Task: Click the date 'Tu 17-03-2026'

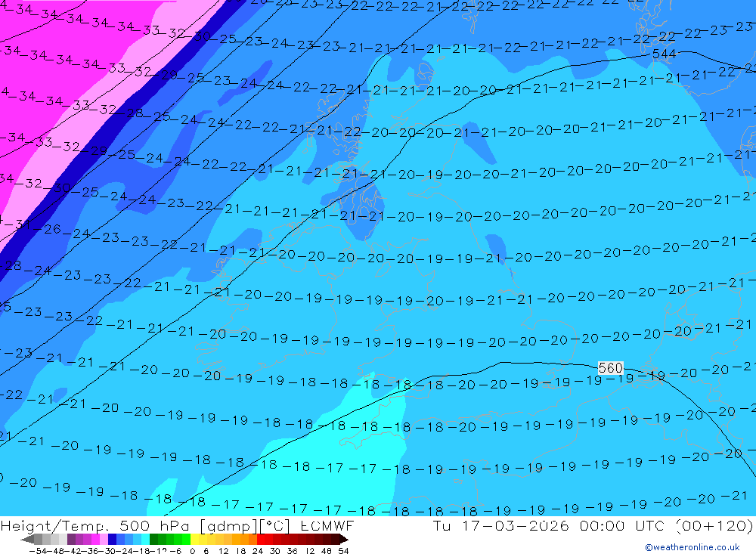Action: [501, 525]
